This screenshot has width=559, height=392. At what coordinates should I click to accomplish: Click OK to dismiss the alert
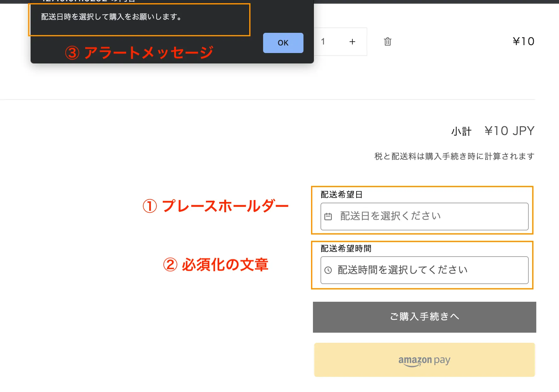point(283,43)
